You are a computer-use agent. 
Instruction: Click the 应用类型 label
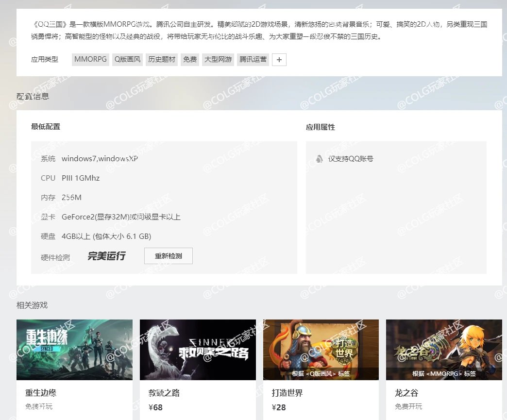click(45, 60)
